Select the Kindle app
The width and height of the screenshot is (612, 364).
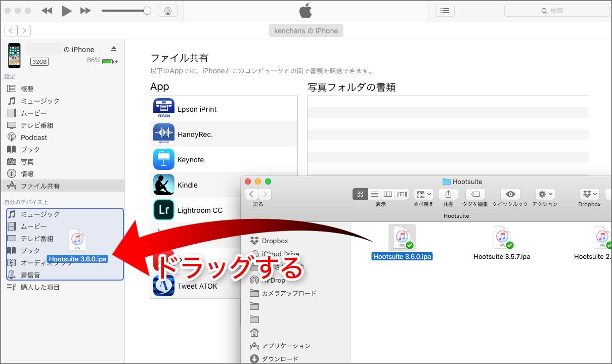click(196, 185)
